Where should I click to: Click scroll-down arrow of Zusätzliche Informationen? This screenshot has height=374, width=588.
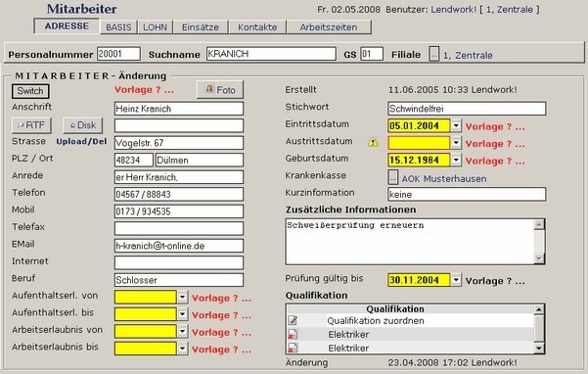click(539, 258)
